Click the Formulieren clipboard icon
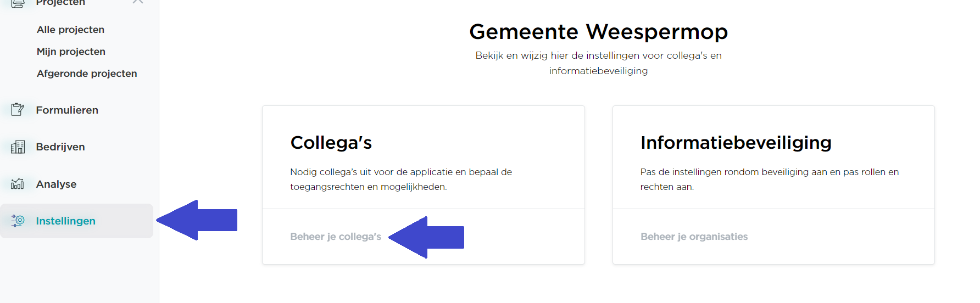 [x=18, y=110]
